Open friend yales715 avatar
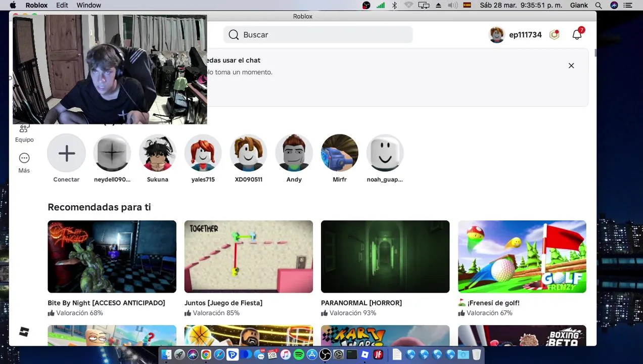 203,153
